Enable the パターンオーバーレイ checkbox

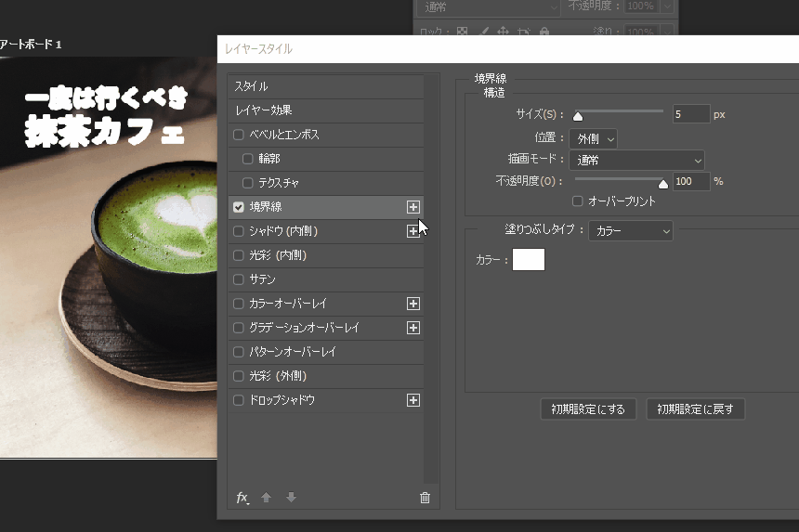click(x=239, y=352)
